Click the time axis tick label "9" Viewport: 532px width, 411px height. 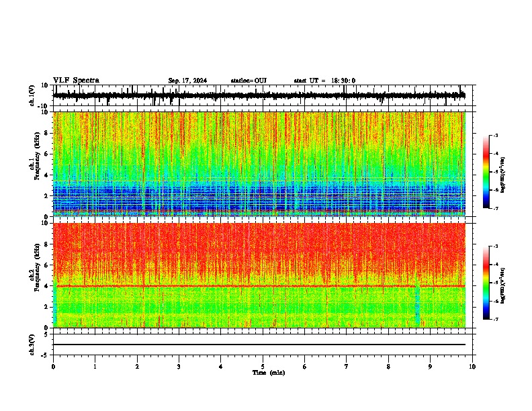click(430, 367)
